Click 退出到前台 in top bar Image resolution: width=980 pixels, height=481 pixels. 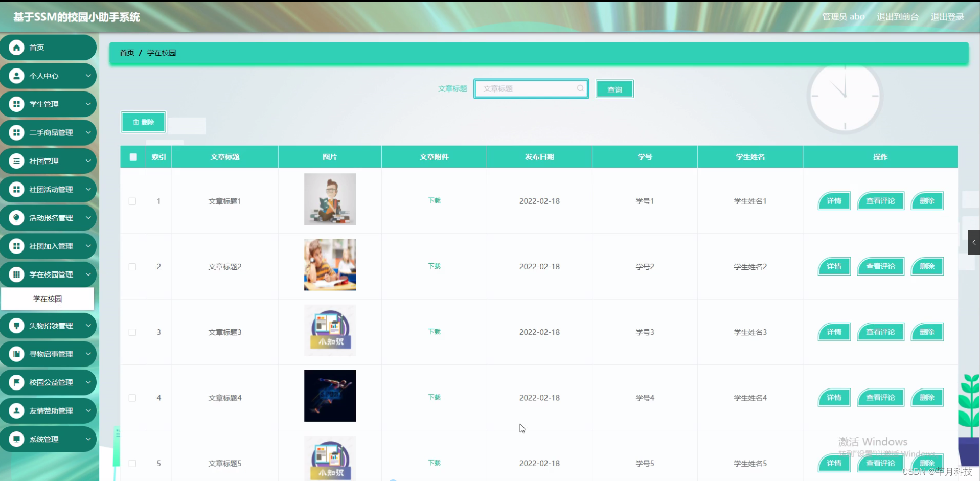point(897,16)
